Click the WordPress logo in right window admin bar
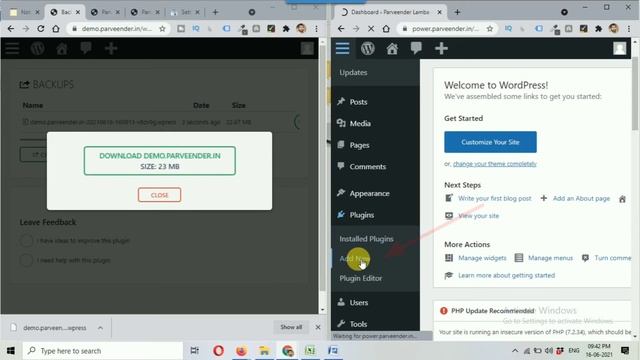 [x=367, y=49]
